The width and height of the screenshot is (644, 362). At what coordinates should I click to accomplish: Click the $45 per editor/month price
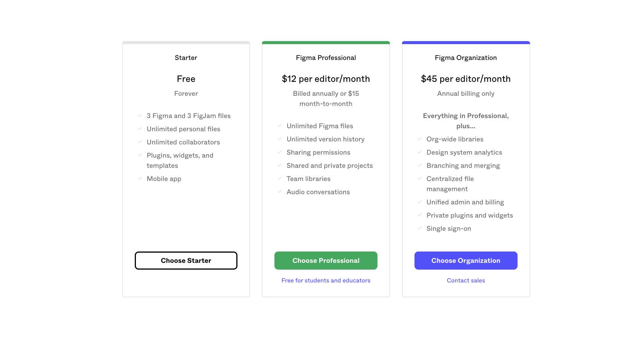pos(465,79)
